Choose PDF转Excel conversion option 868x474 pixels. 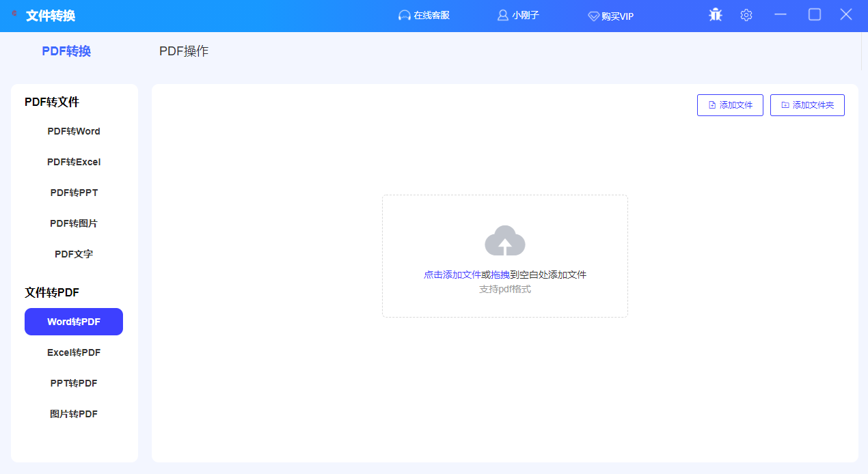coord(73,161)
